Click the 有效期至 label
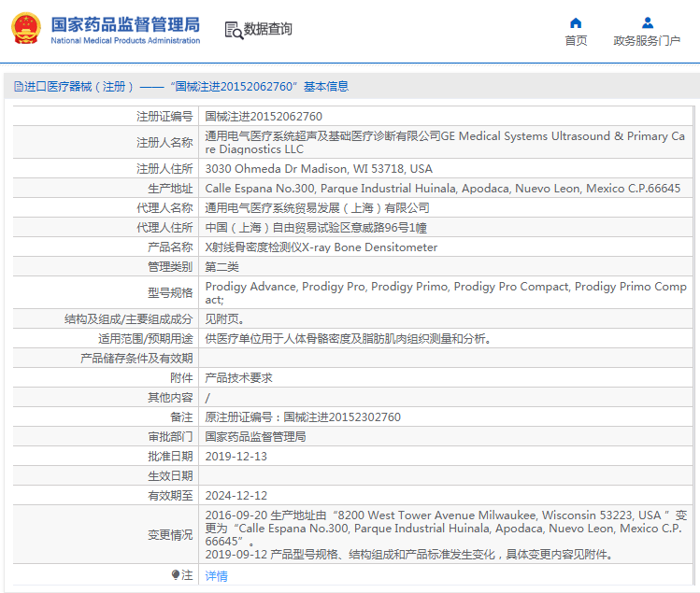Viewport: 700px width, 593px height. (170, 496)
